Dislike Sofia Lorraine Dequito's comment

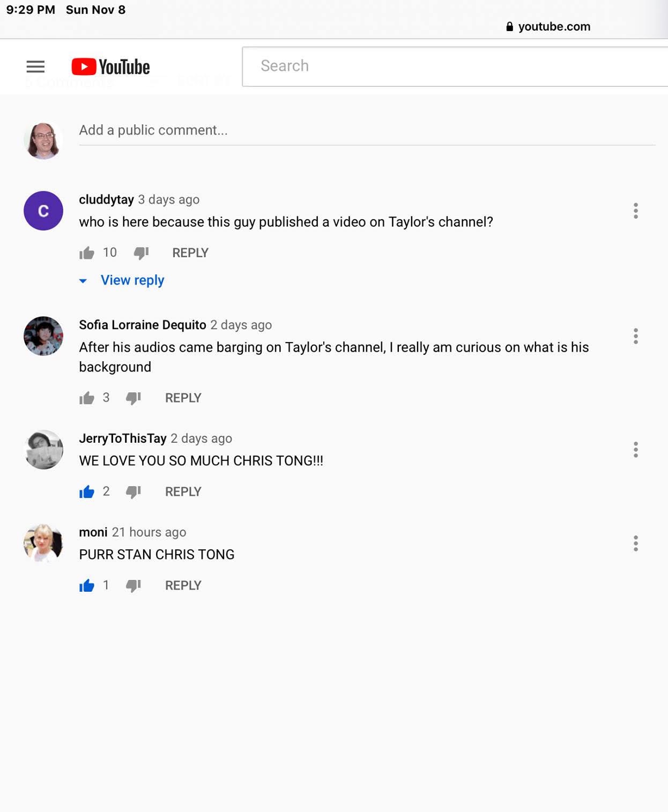point(133,398)
